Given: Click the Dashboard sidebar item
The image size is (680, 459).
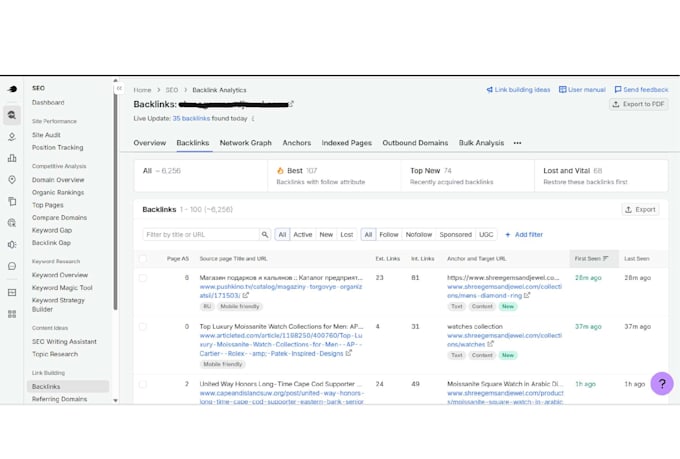Looking at the screenshot, I should 48,102.
